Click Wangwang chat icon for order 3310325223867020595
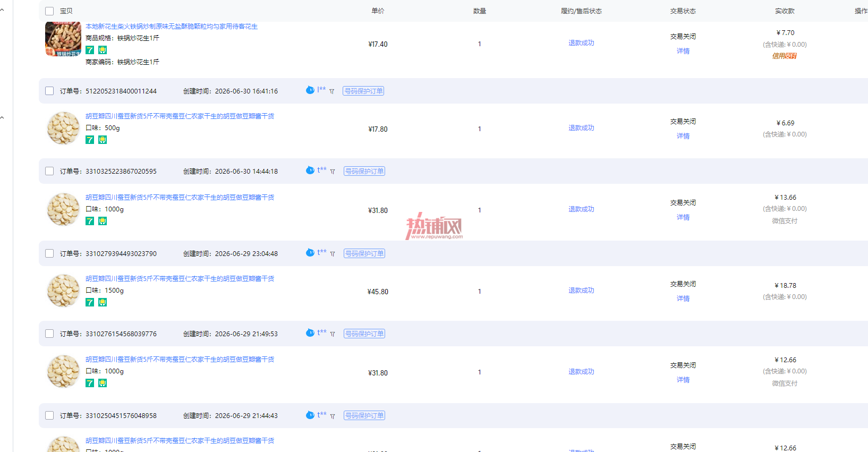This screenshot has width=868, height=452. coord(310,170)
